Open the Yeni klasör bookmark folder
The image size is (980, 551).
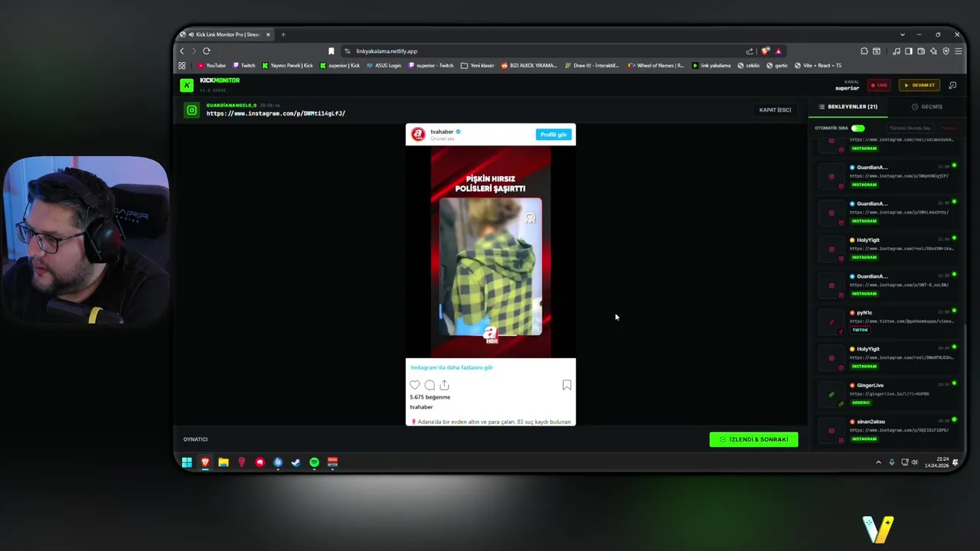point(478,66)
